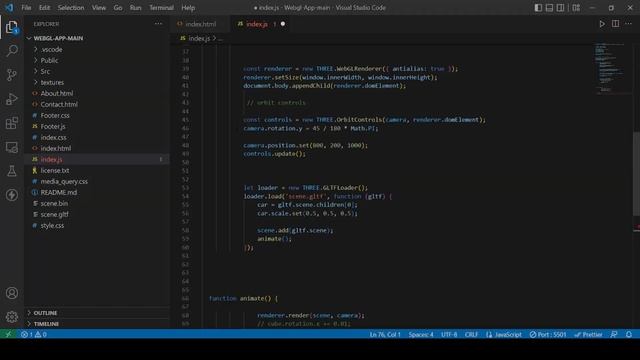Customize Layout from title bar
Viewport: 640px width, 360px height.
point(576,8)
